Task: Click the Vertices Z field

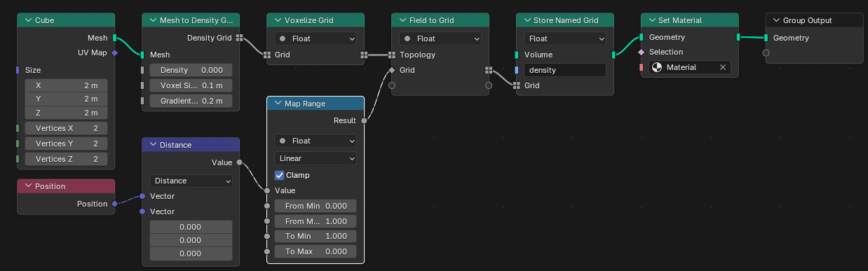Action: [66, 159]
